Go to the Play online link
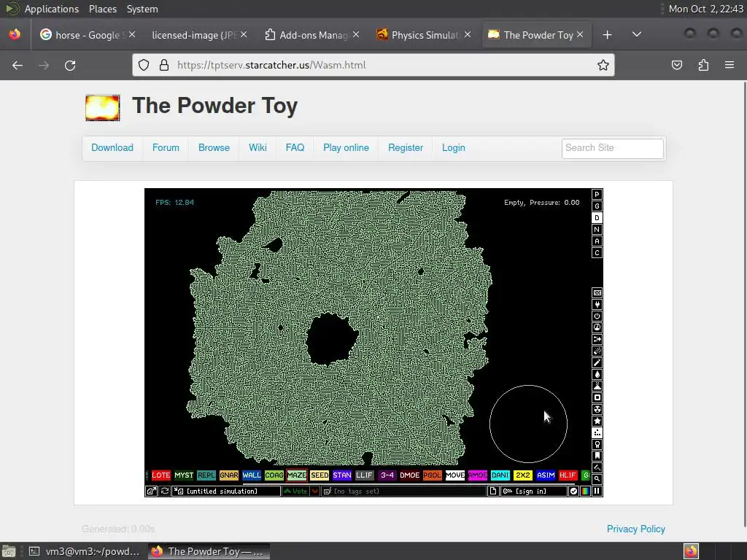Screen dimensions: 747x560 (346, 147)
